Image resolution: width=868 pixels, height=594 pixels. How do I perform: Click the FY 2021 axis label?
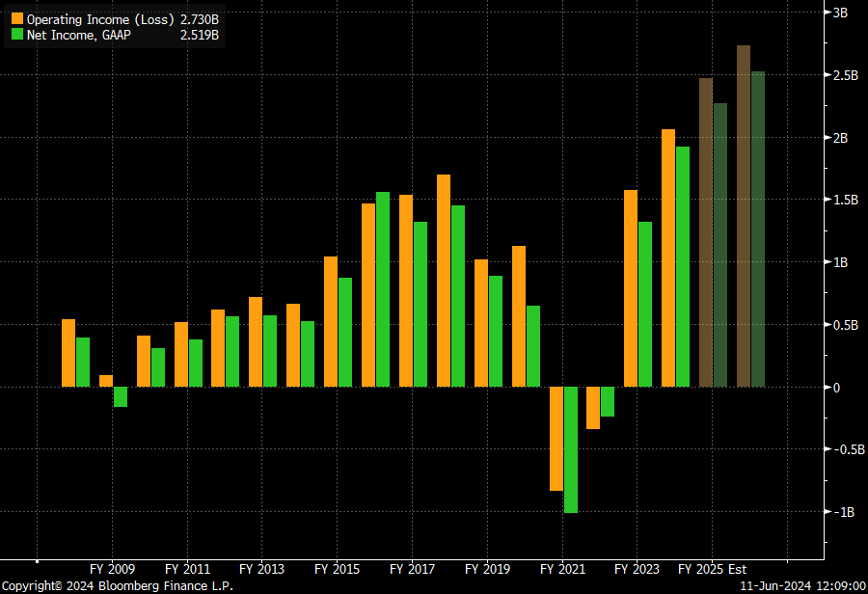pos(563,569)
